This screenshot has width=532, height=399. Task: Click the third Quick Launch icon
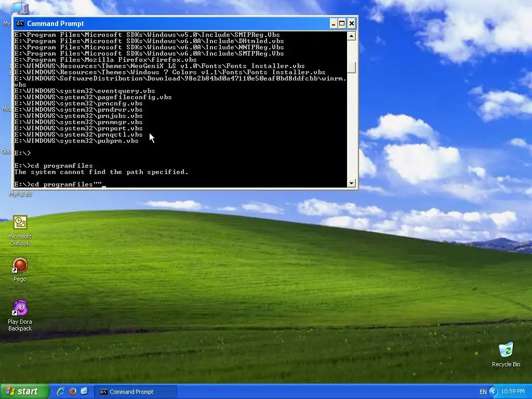[85, 392]
